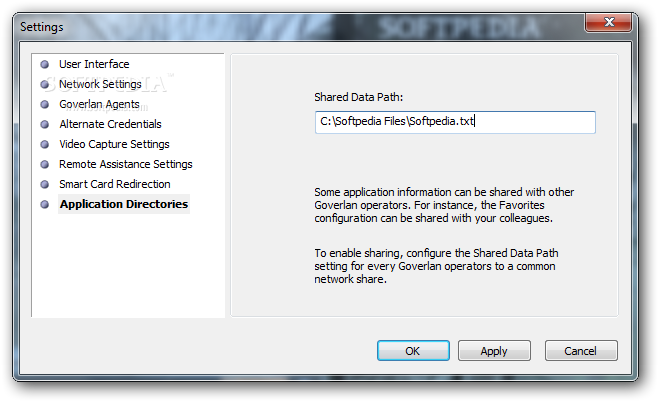
Task: Select Application Directories category
Action: coord(124,204)
